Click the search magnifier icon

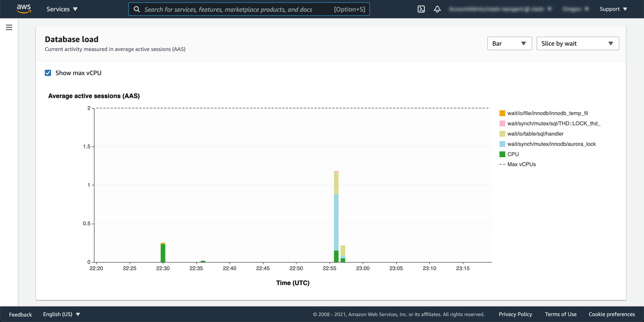click(137, 9)
